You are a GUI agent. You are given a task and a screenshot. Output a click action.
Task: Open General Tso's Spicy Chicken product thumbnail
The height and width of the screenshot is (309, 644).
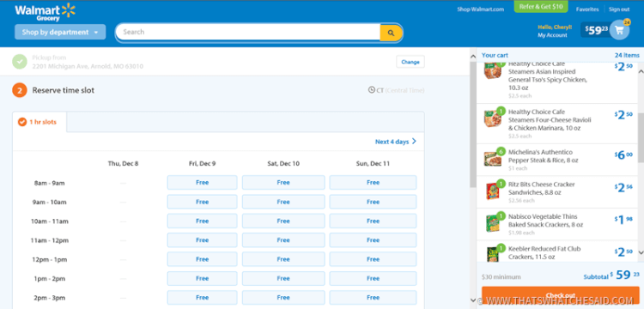click(x=493, y=71)
